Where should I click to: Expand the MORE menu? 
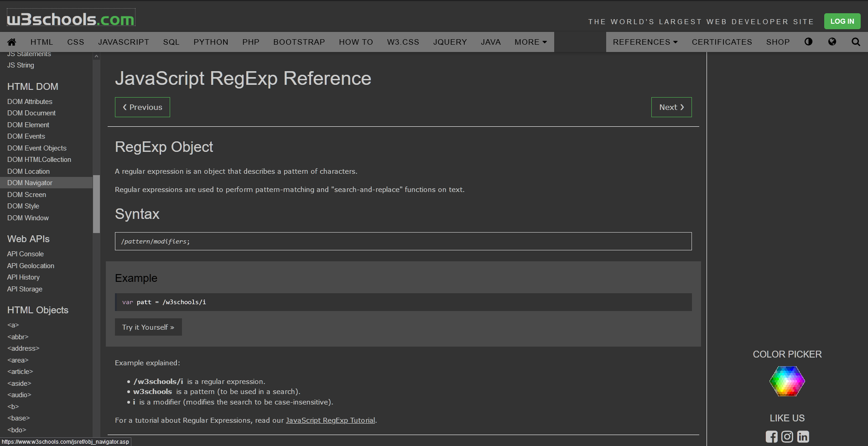pyautogui.click(x=530, y=41)
